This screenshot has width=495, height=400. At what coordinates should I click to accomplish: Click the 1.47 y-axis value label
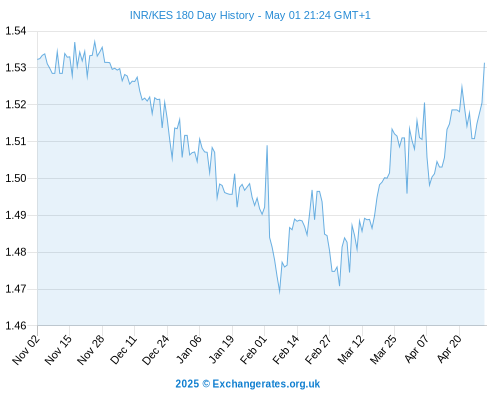tap(16, 289)
